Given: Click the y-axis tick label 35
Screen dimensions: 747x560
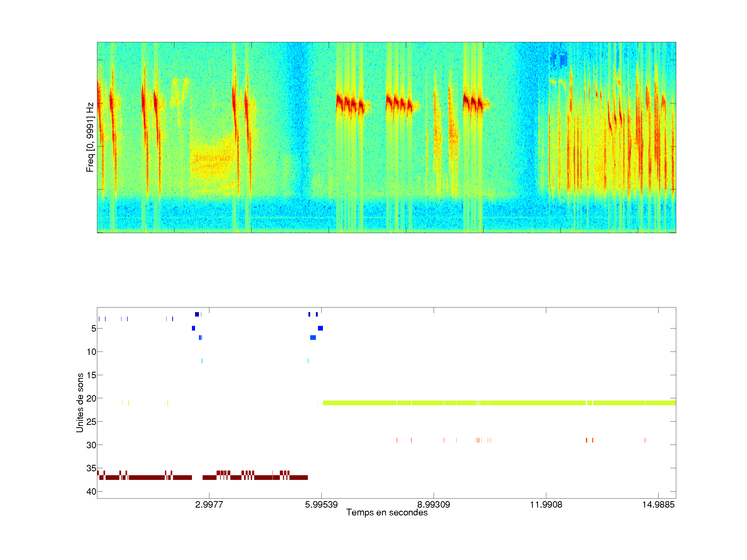Looking at the screenshot, I should pos(92,468).
